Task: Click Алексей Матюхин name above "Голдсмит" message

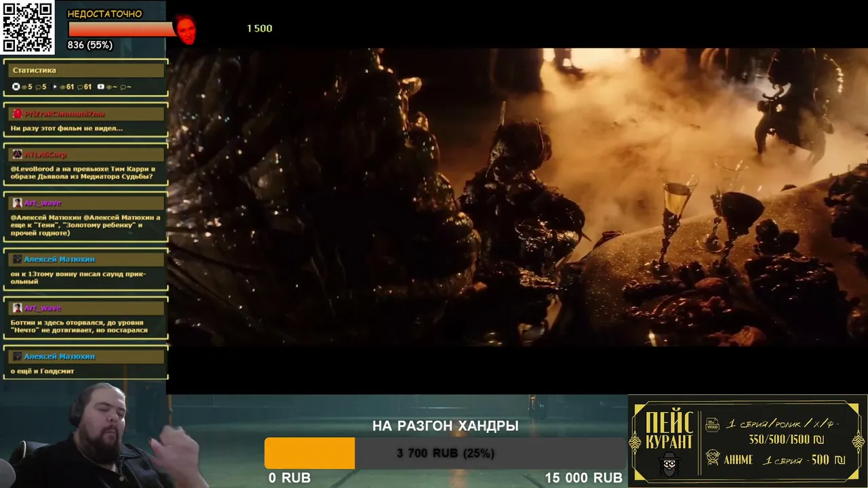Action: [x=60, y=356]
